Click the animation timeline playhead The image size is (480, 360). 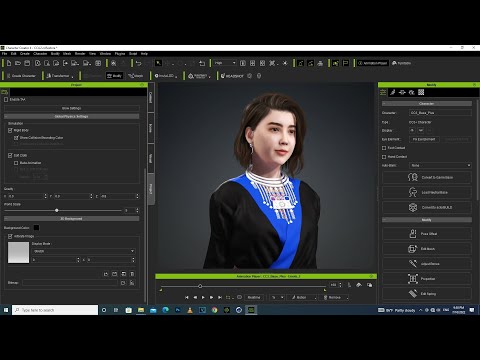pyautogui.click(x=200, y=286)
